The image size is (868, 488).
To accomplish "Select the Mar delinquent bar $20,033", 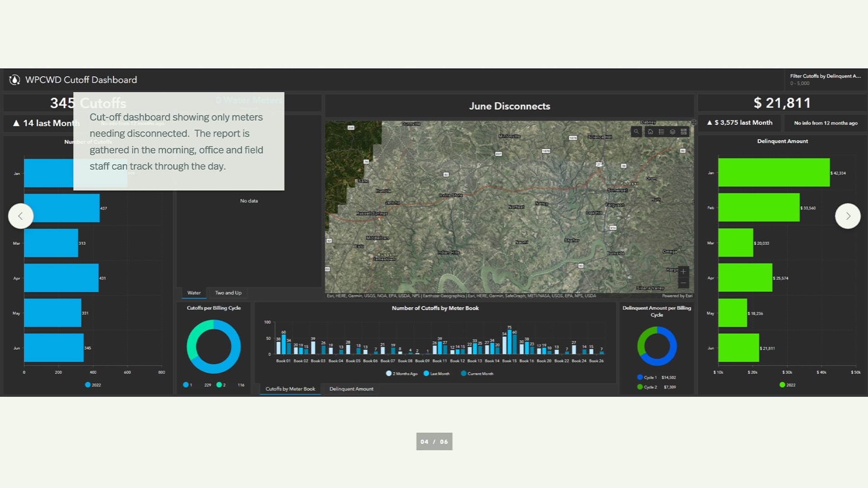I will [x=736, y=243].
